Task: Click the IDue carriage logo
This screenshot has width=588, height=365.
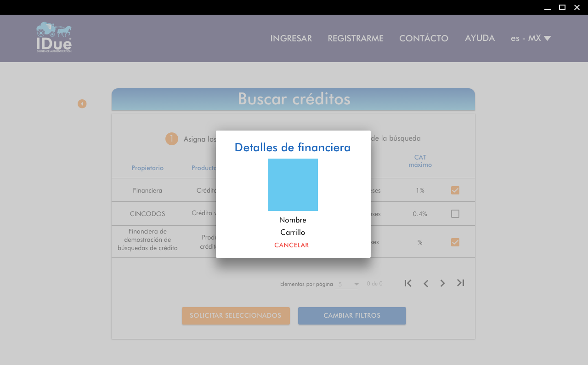Action: (x=54, y=37)
